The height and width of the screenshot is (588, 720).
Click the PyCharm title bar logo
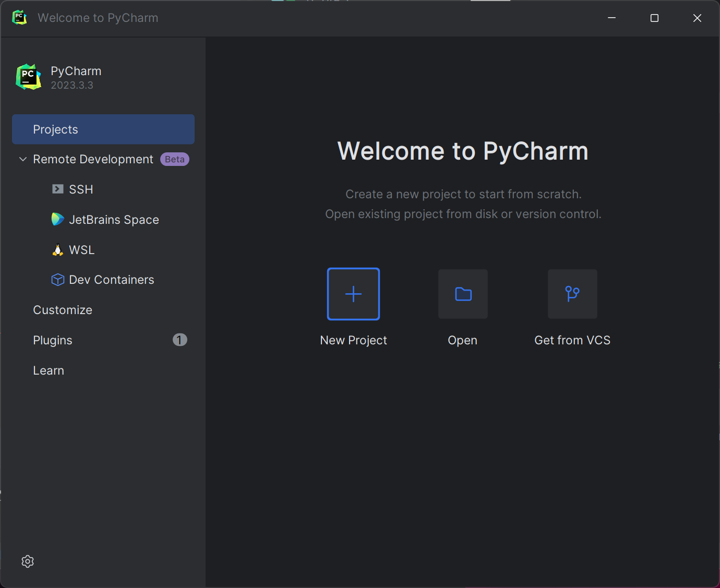click(x=19, y=17)
